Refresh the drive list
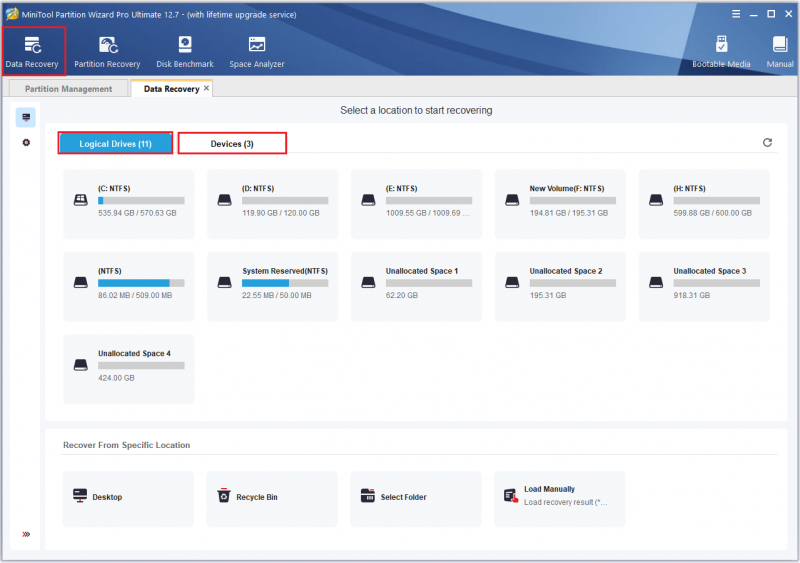This screenshot has width=800, height=563. point(767,142)
